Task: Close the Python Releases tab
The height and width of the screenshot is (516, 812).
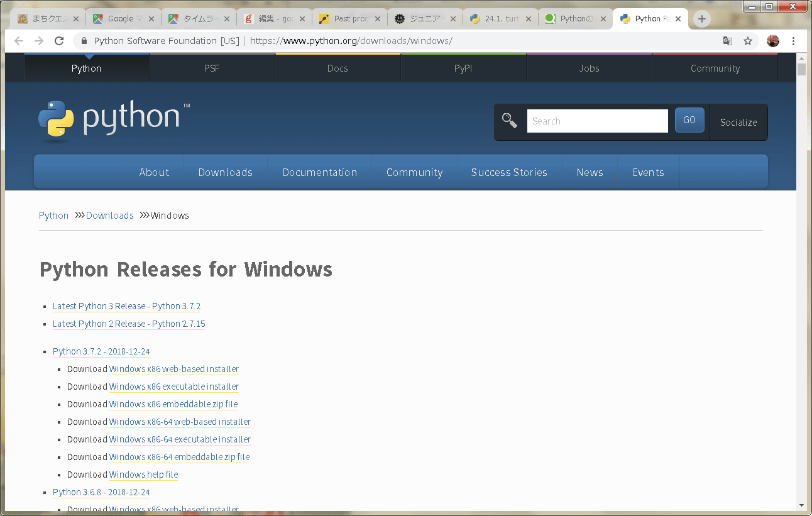Action: pos(678,19)
